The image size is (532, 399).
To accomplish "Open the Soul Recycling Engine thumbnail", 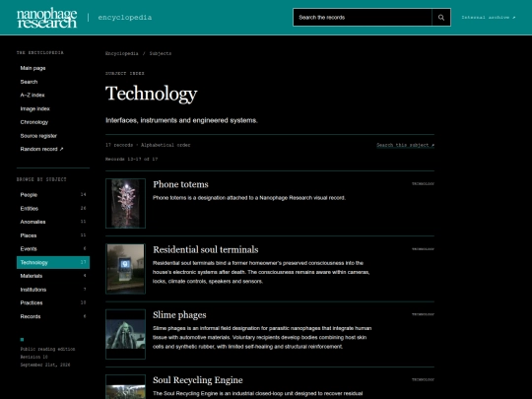I will [x=125, y=387].
